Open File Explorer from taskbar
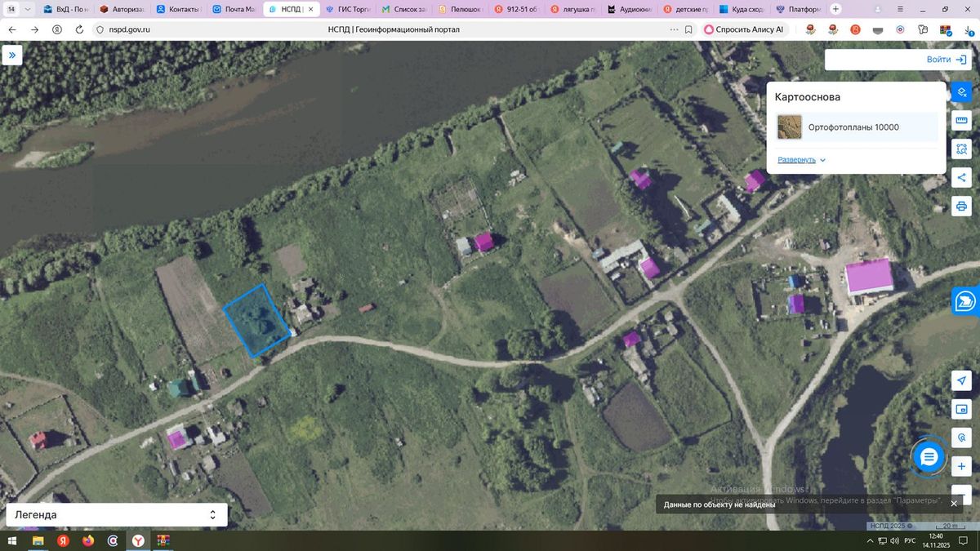 [x=38, y=540]
